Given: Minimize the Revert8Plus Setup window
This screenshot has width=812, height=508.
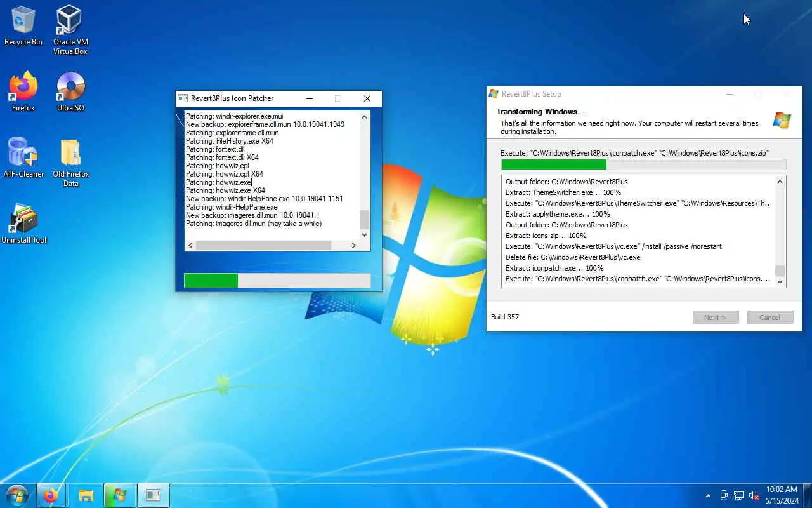Looking at the screenshot, I should pos(730,94).
